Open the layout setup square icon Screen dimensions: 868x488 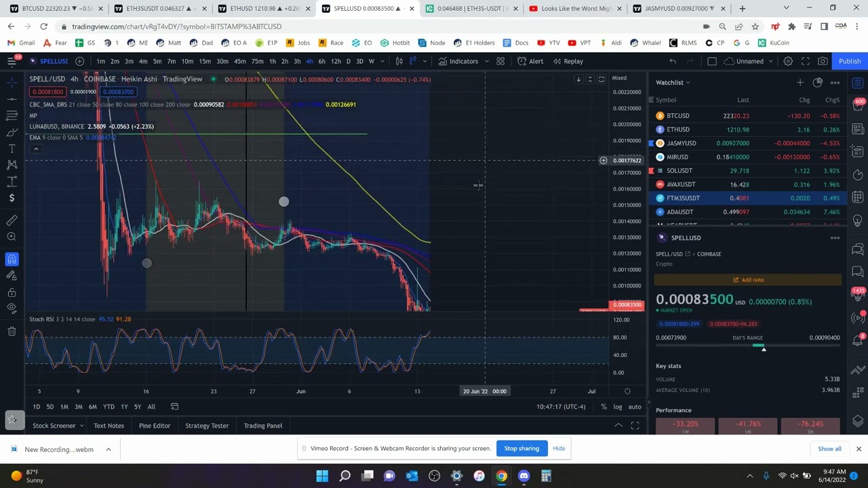click(x=712, y=61)
